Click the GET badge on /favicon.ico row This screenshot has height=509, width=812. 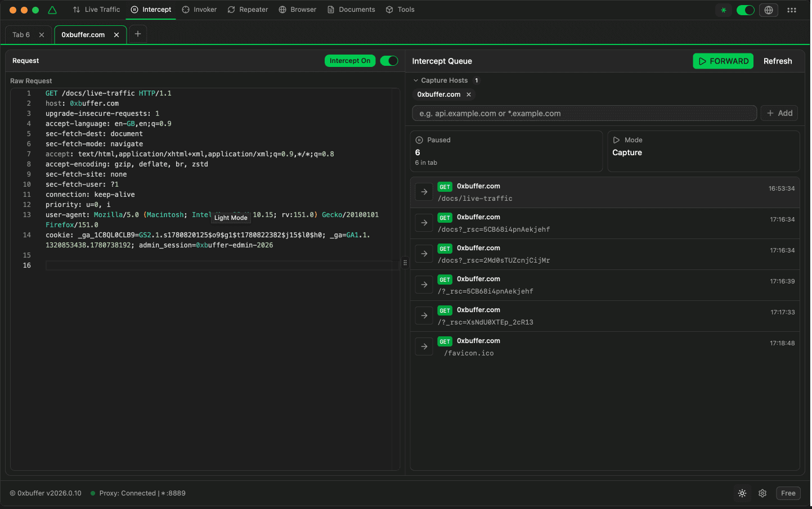pos(445,341)
